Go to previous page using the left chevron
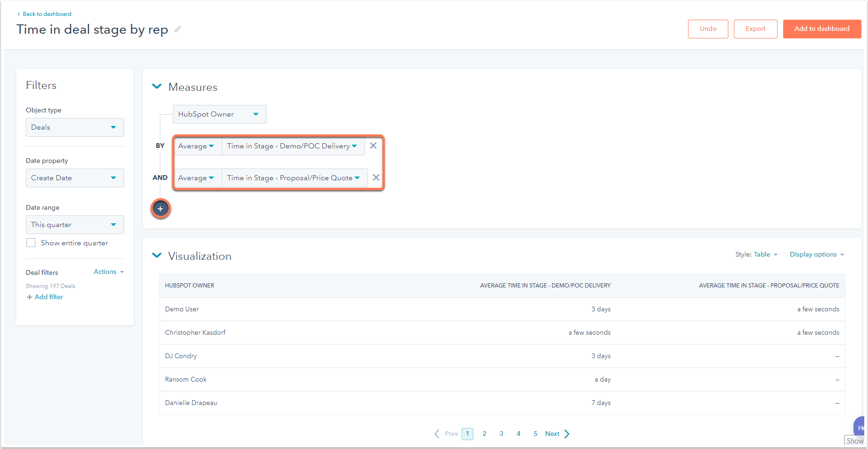The width and height of the screenshot is (868, 449). tap(437, 434)
